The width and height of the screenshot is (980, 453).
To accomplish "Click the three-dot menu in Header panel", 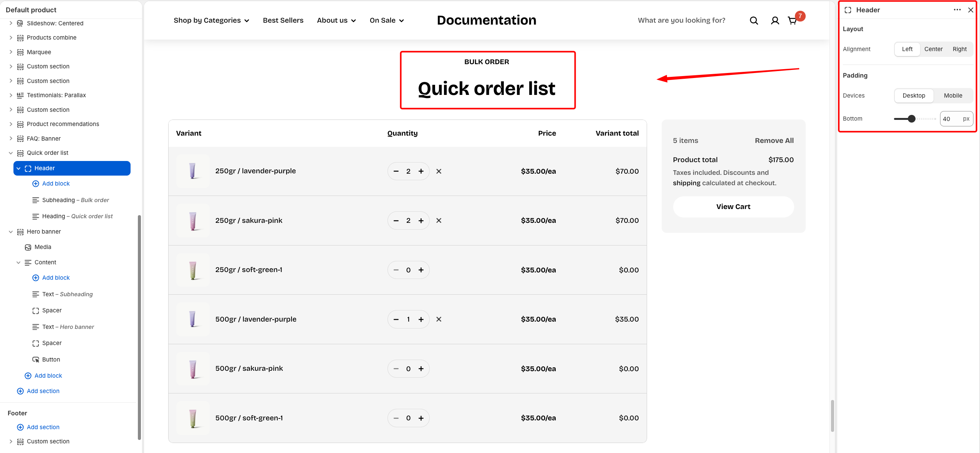I will pyautogui.click(x=957, y=10).
